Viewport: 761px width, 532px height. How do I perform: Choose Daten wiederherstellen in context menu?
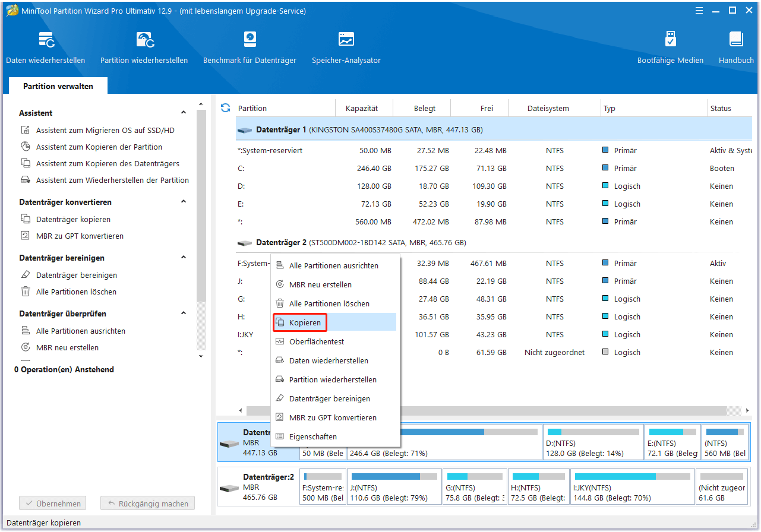tap(334, 360)
